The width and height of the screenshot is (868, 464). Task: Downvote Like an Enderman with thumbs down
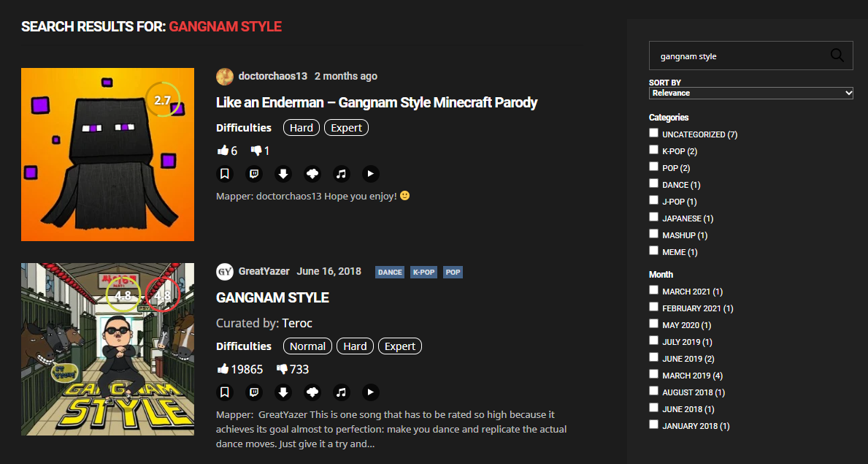tap(256, 151)
